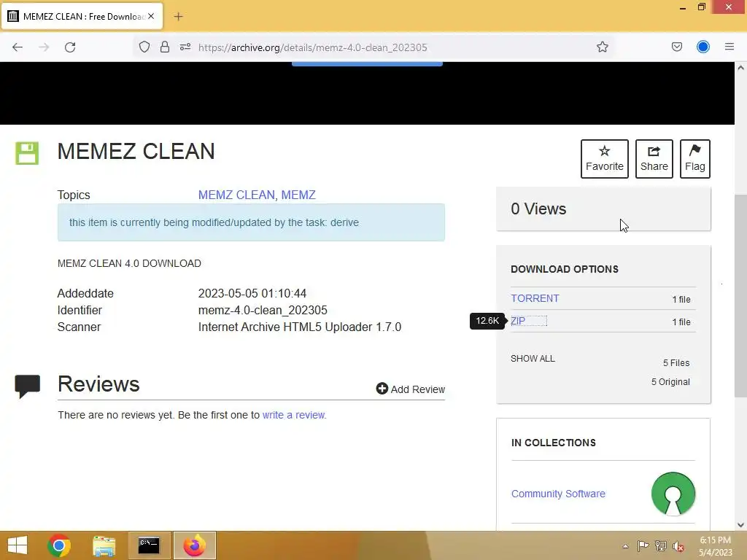Click the browser Back arrow
Viewport: 747px width, 560px height.
[x=18, y=47]
